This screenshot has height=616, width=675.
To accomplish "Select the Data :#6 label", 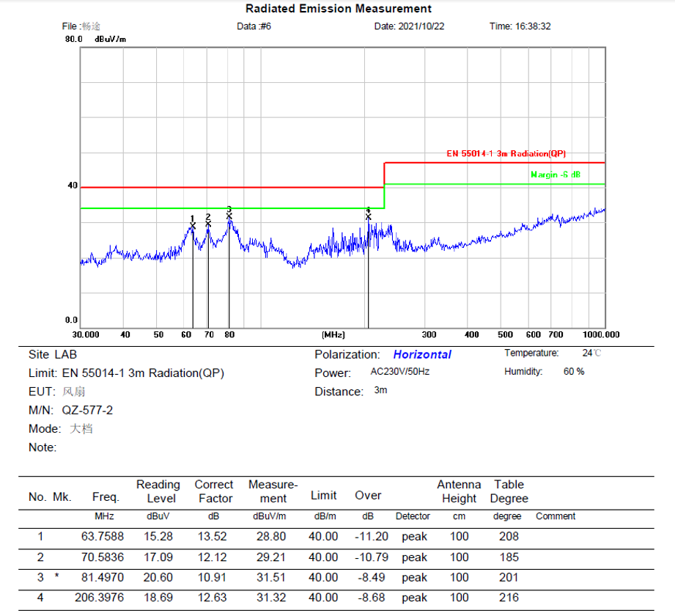I will point(254,26).
